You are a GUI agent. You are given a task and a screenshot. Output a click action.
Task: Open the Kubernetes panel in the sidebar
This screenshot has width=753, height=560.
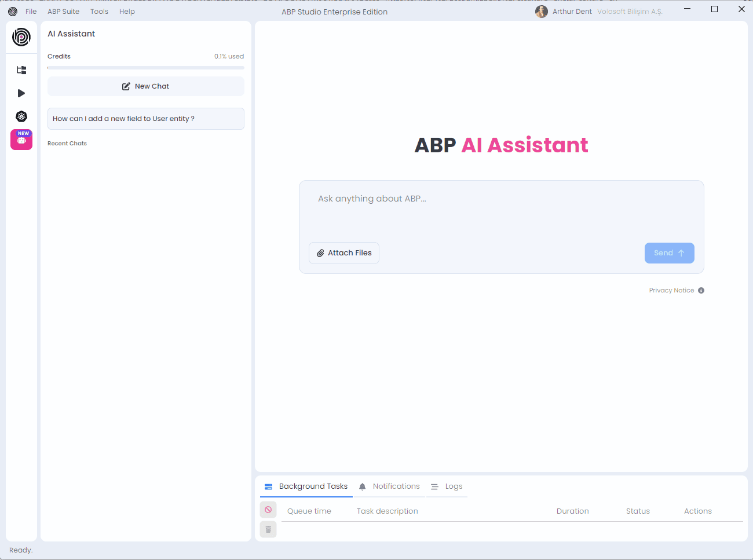[x=21, y=116]
